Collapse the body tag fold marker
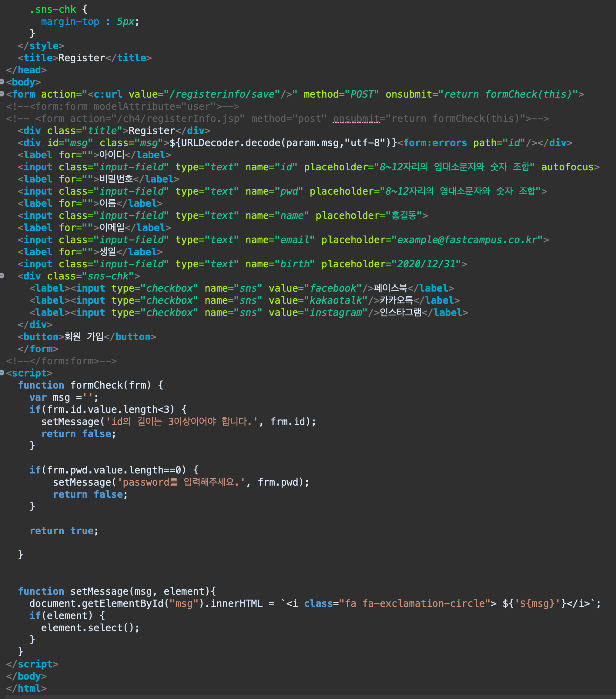The height and width of the screenshot is (699, 616). 2,82
